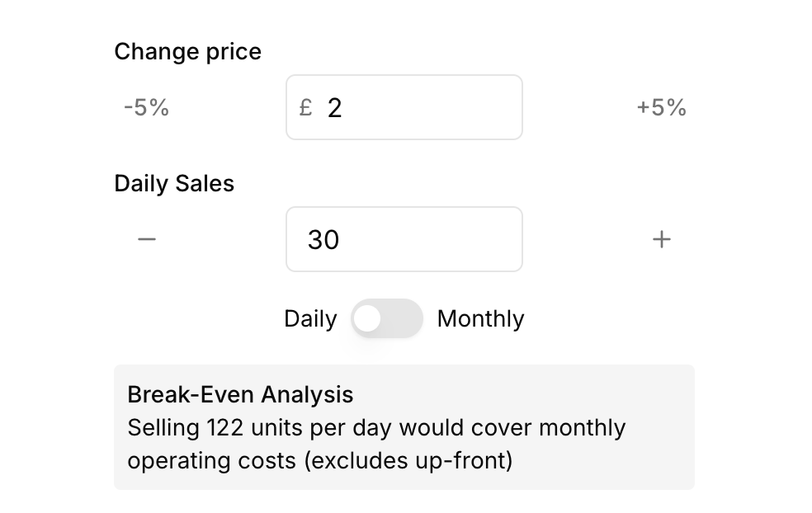
Task: Click the white knob of the switch
Action: click(367, 318)
